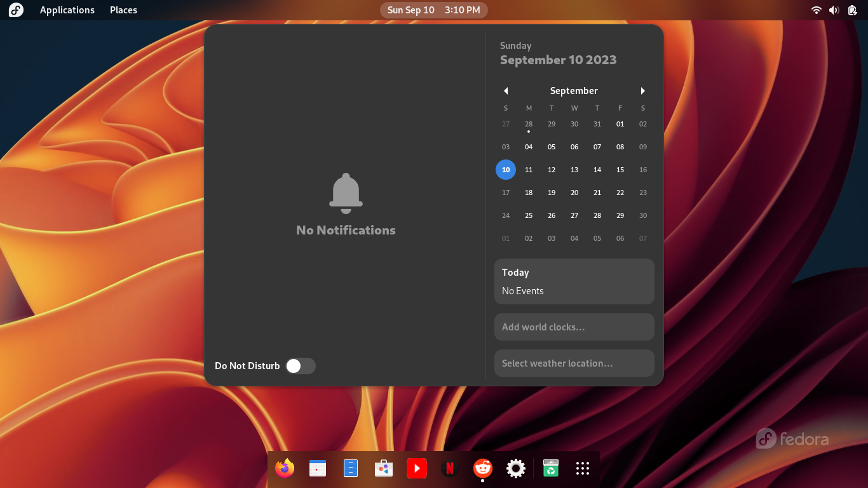868x488 pixels.
Task: Open the Today events section
Action: point(574,281)
